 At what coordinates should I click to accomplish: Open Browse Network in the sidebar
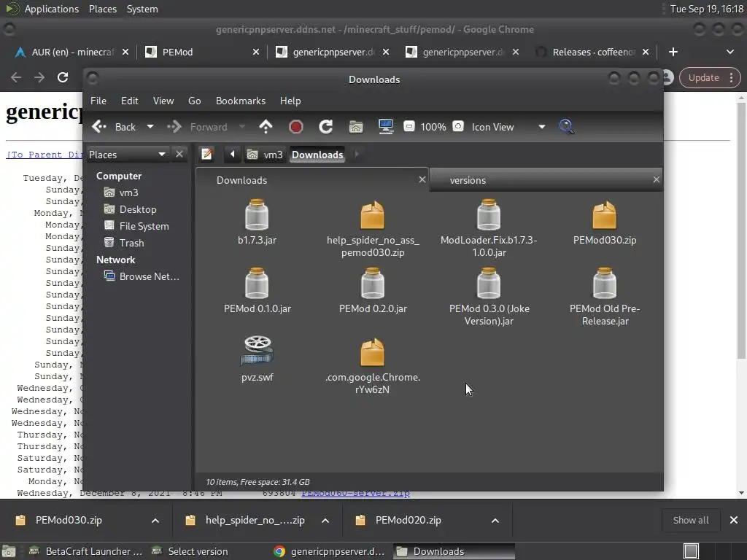[x=142, y=276]
